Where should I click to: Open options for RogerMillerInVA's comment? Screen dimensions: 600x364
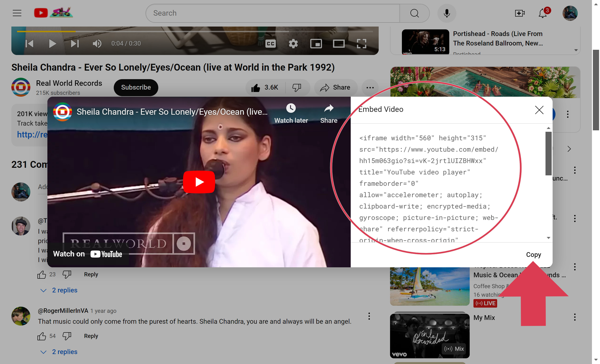click(x=369, y=316)
